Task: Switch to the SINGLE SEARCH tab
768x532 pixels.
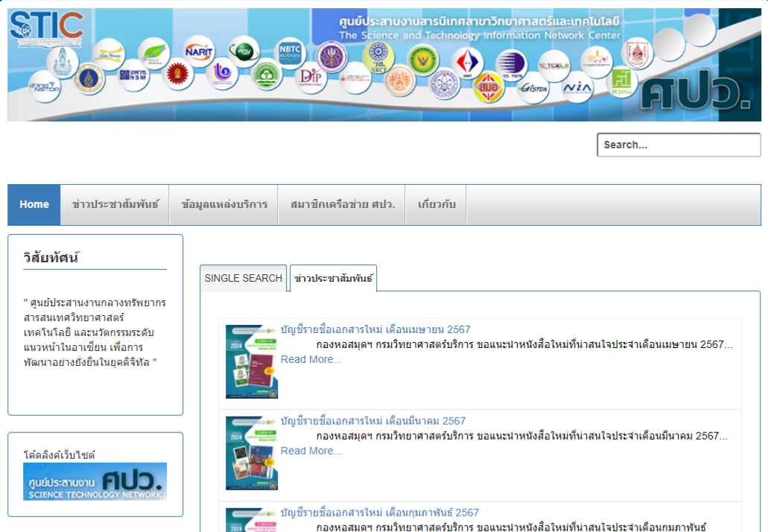Action: click(x=243, y=278)
